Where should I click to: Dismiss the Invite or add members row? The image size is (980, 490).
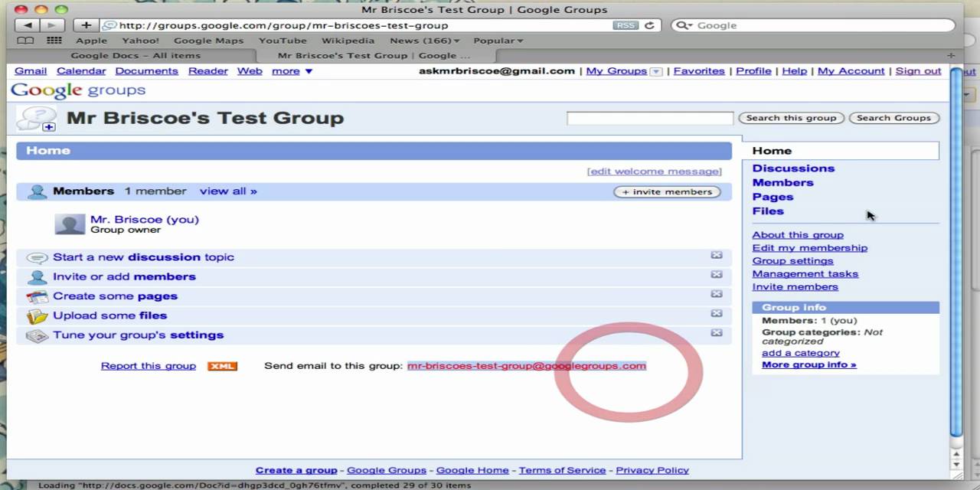717,274
